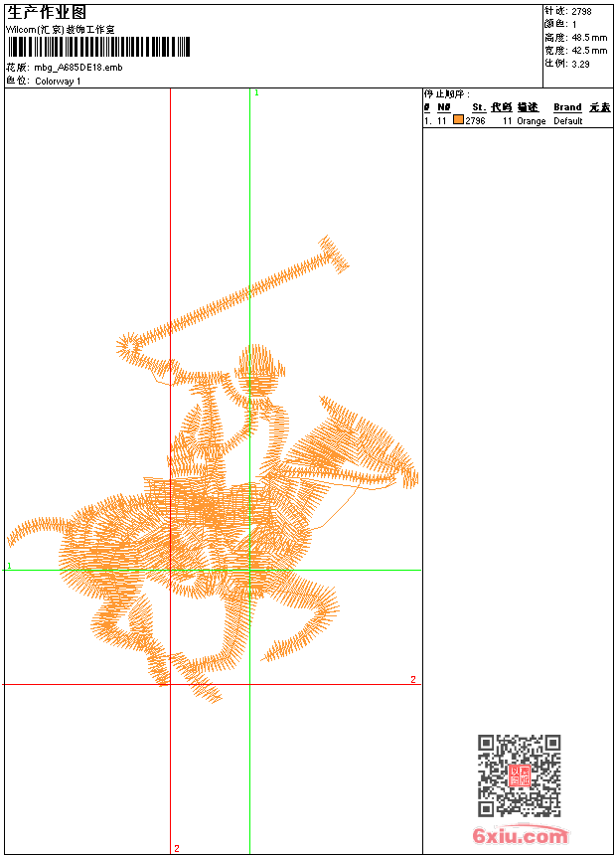Select the polo mallet head in the design
This screenshot has height=855, width=616.
[x=334, y=254]
